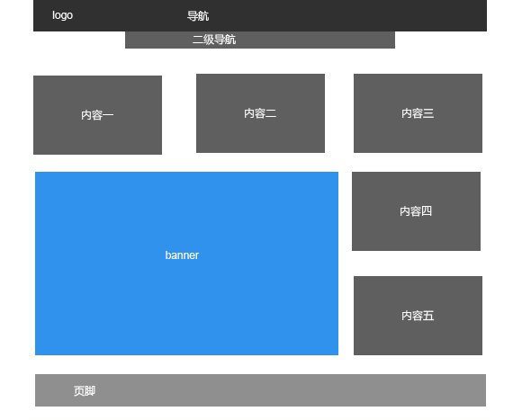Click the gray footer bar area
The width and height of the screenshot is (522, 420).
[260, 390]
